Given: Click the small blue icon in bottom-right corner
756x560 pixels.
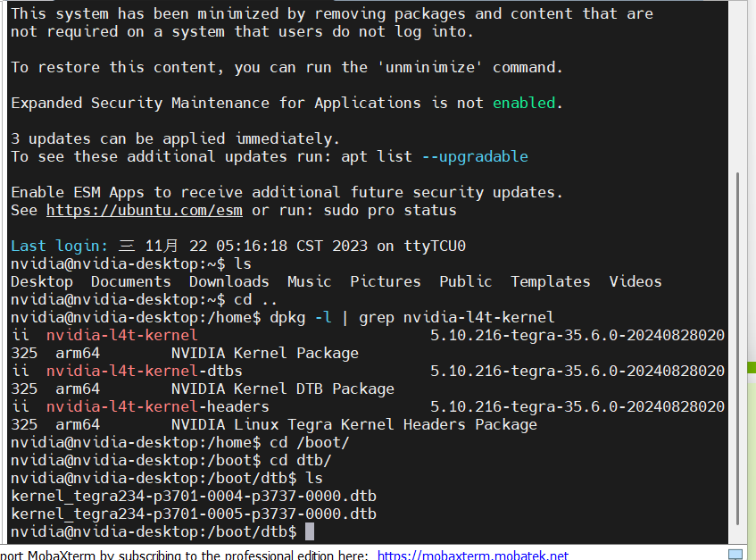Looking at the screenshot, I should pos(735,554).
